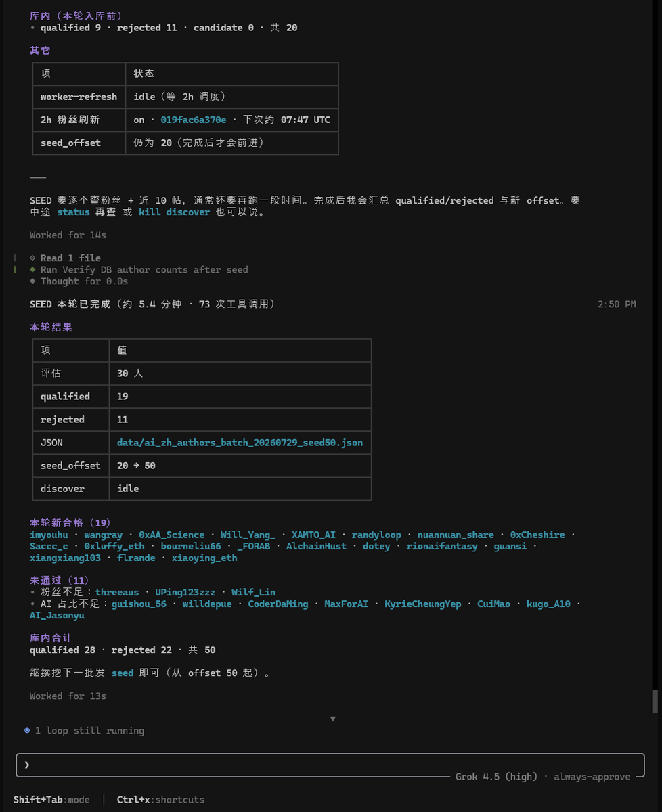Click the '本轮结果' heading
Image resolution: width=662 pixels, height=812 pixels.
[x=51, y=327]
